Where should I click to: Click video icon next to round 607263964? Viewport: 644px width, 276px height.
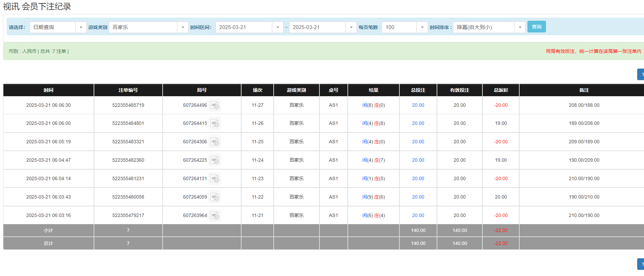coord(215,216)
